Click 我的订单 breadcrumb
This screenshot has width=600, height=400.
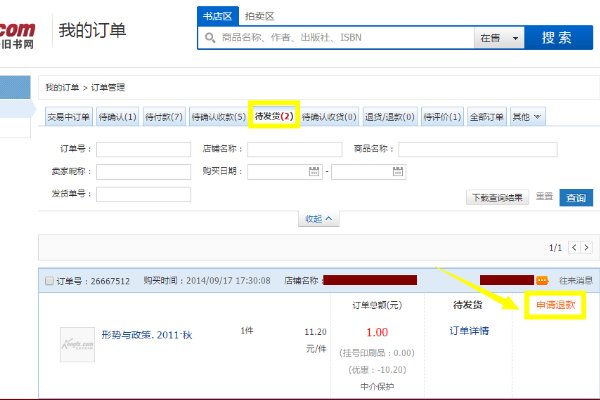pos(62,87)
